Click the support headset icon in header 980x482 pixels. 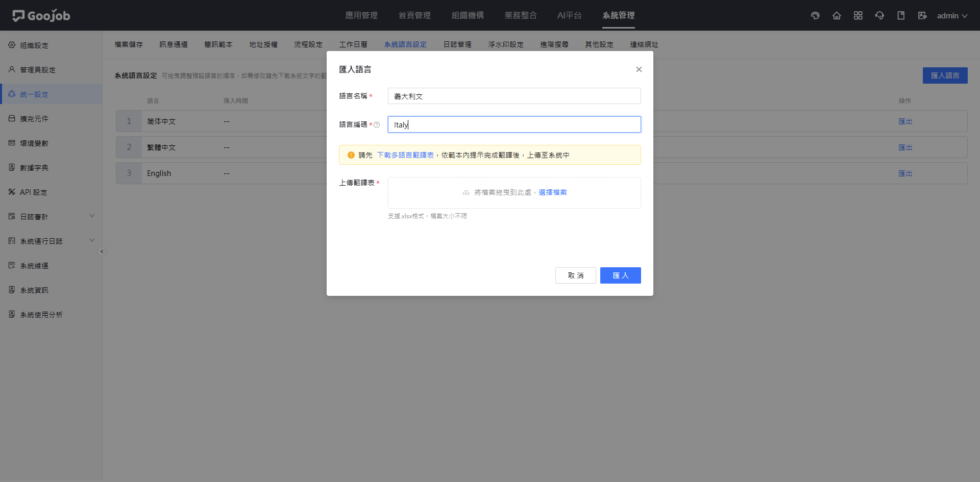pos(879,16)
